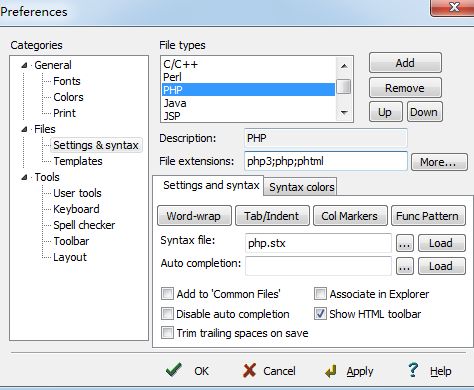Image resolution: width=474 pixels, height=390 pixels.
Task: Browse for syntax file with ... button
Action: point(405,243)
